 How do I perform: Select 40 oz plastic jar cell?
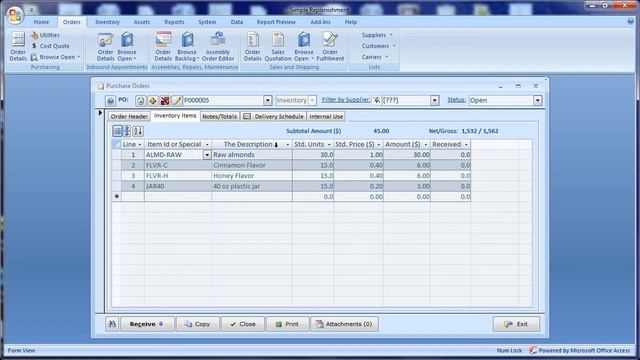(252, 186)
